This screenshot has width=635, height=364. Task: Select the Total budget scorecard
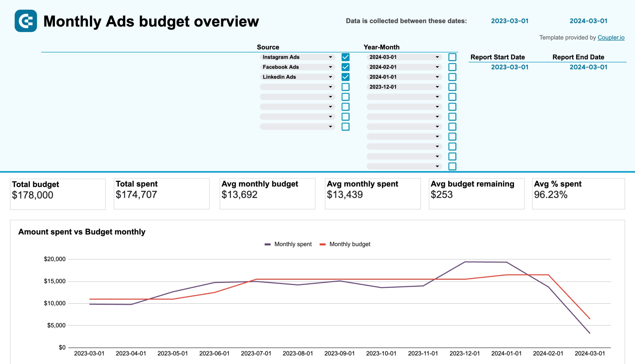tap(58, 193)
